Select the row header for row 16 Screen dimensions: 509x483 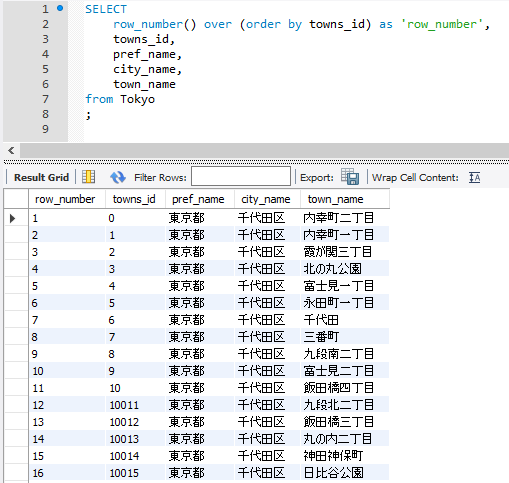tap(16, 473)
